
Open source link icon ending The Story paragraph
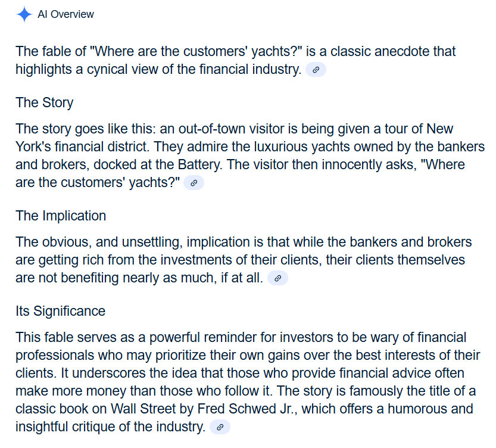194,183
